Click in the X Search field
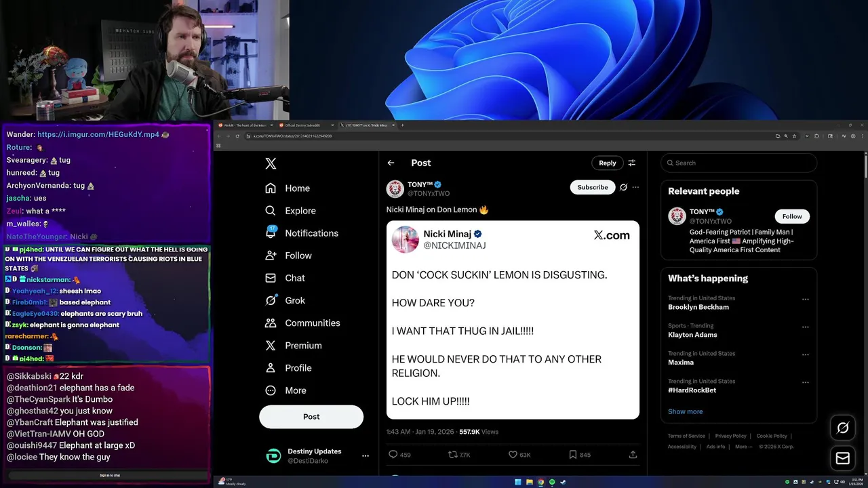The width and height of the screenshot is (868, 488). pos(739,163)
